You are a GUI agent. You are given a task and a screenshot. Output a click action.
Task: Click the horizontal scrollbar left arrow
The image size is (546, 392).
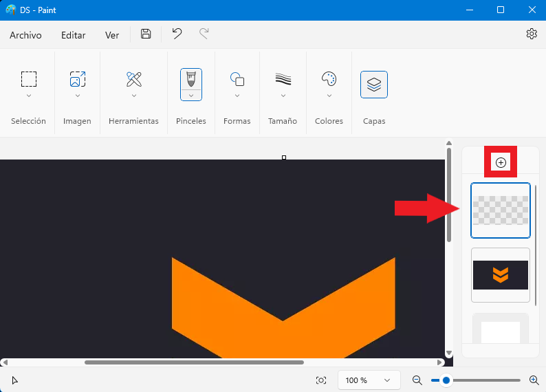tap(5, 362)
